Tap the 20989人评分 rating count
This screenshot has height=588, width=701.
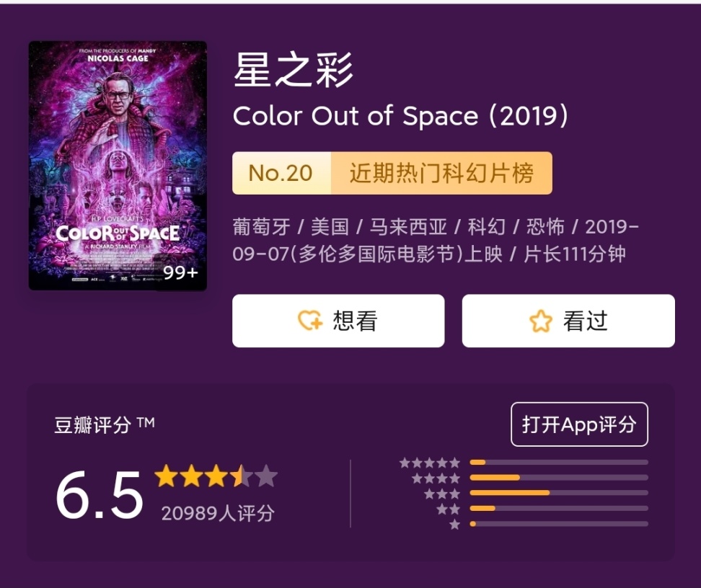(218, 513)
